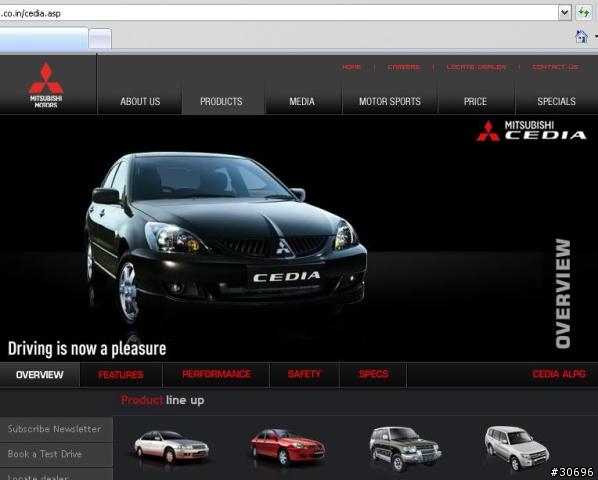Open the MOTOR SPORTS menu
The height and width of the screenshot is (480, 598).
point(390,101)
